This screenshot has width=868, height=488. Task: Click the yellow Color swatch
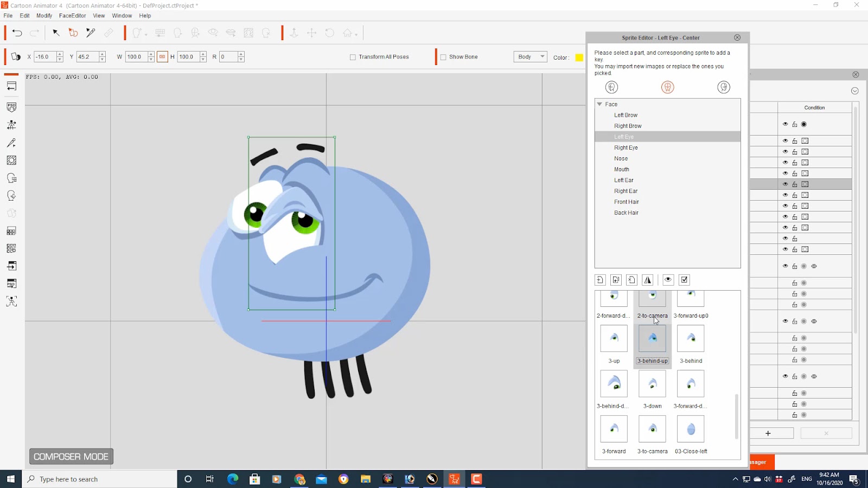pos(579,57)
